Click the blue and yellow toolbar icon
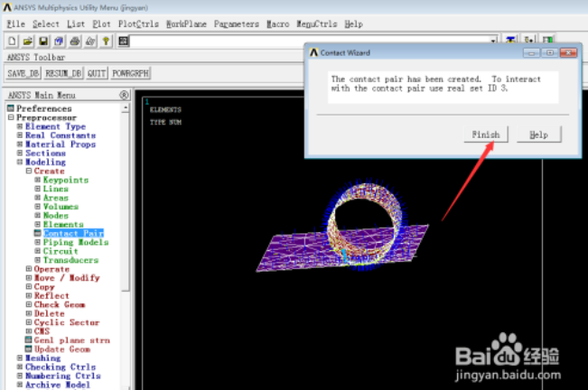This screenshot has height=390, width=588. (x=510, y=40)
